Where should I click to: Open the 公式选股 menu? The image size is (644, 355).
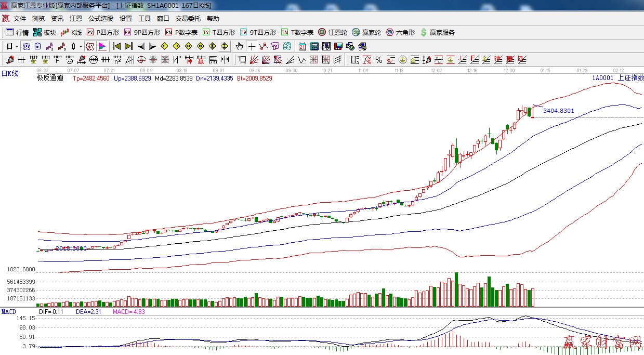100,18
